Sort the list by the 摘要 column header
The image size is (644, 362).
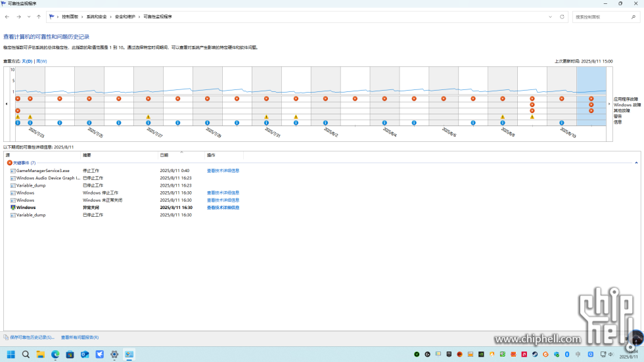coord(120,155)
